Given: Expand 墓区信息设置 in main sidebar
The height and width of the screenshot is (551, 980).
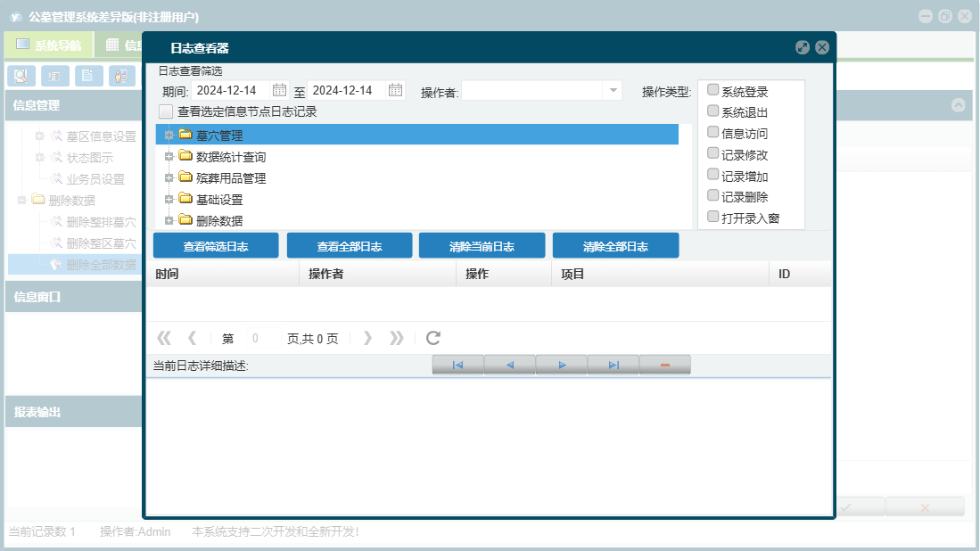Looking at the screenshot, I should coord(39,136).
